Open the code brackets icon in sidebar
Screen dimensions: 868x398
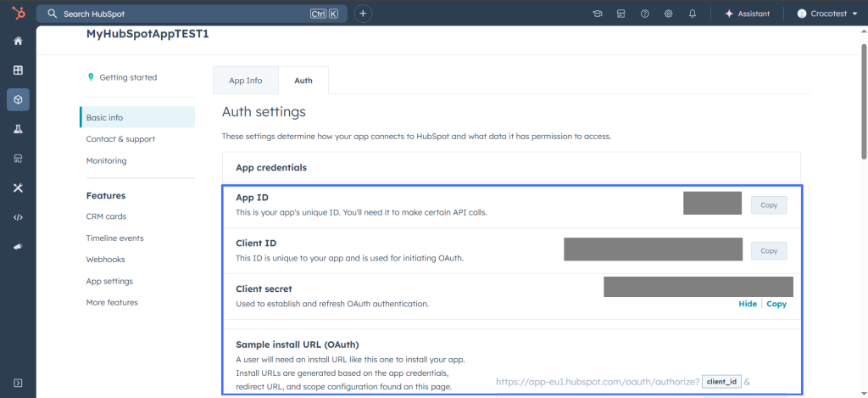coord(18,217)
